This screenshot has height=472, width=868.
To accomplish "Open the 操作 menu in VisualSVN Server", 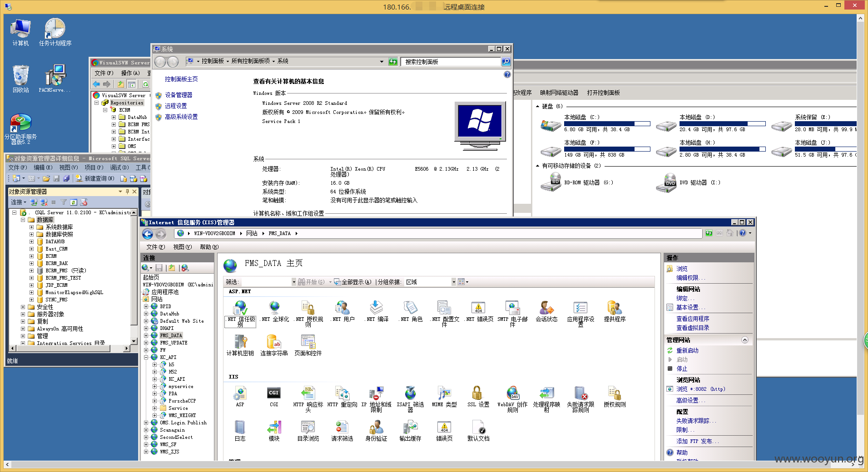I will tap(130, 73).
